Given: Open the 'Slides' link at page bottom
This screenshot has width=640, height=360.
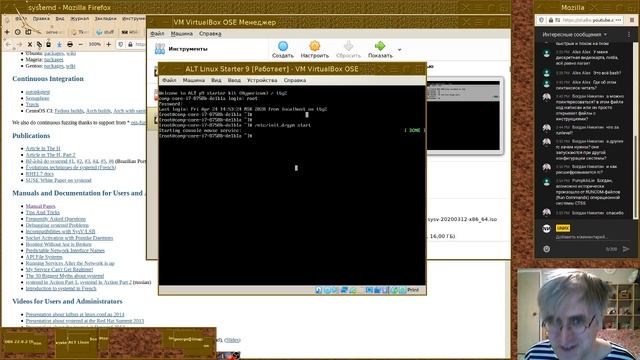Looking at the screenshot, I should pos(232,340).
